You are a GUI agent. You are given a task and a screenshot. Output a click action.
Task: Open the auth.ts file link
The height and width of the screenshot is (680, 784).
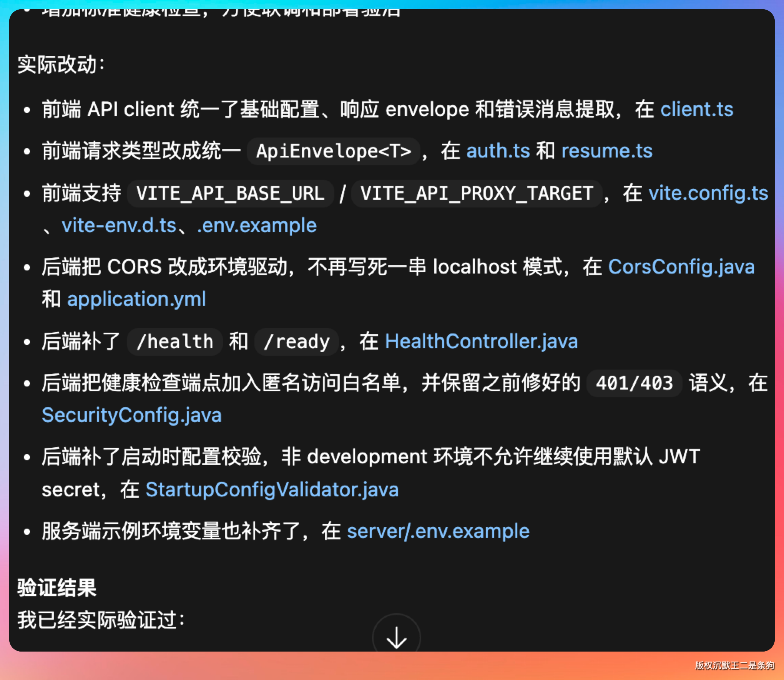(498, 151)
